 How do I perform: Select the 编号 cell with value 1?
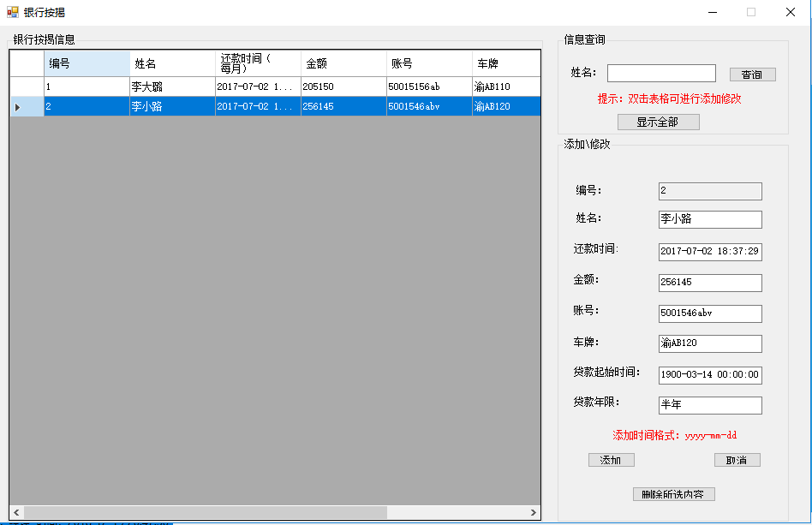tap(87, 87)
